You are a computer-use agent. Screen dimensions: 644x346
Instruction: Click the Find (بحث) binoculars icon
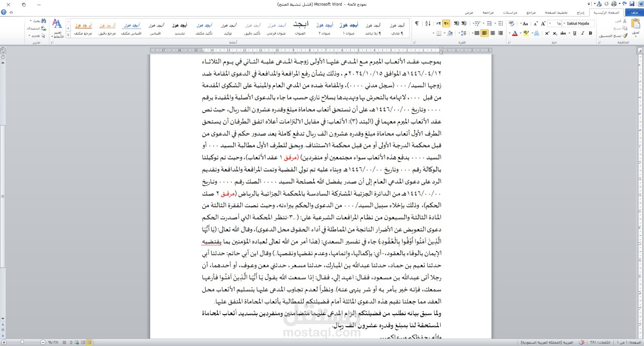coord(43,21)
